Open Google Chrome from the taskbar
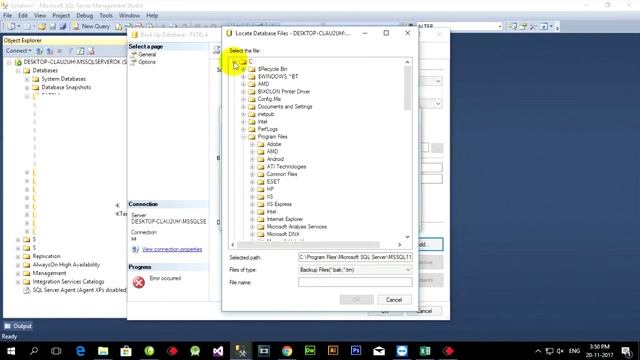The image size is (640, 360). coord(287,351)
